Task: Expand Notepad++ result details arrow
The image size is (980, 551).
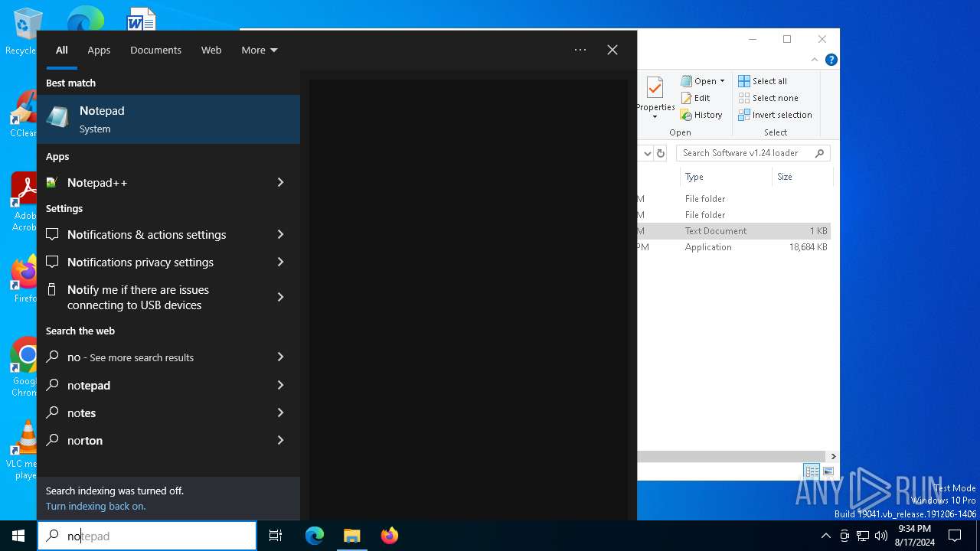Action: tap(280, 182)
